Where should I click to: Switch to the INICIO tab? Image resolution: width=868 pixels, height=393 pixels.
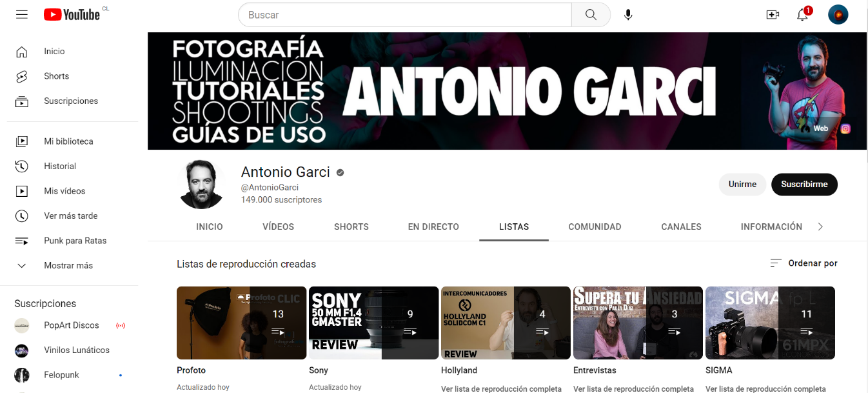pos(210,227)
